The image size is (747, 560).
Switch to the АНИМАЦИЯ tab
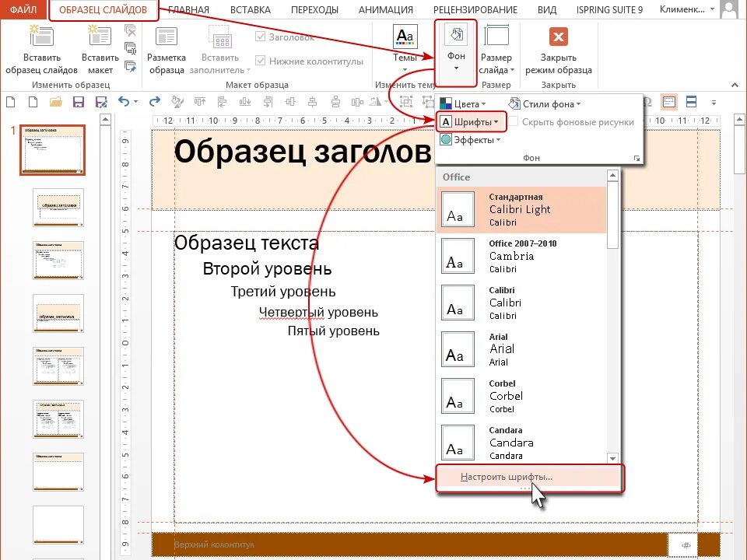click(385, 9)
